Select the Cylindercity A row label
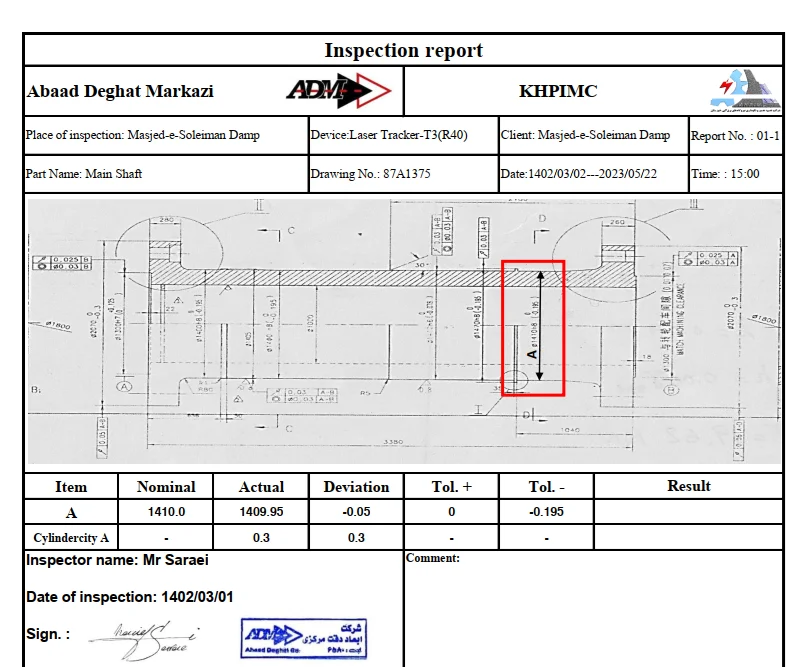Screen dimensions: 806x667 point(70,537)
